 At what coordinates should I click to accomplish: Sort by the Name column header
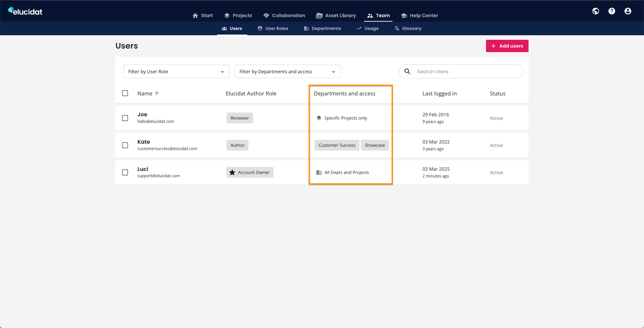pos(148,93)
